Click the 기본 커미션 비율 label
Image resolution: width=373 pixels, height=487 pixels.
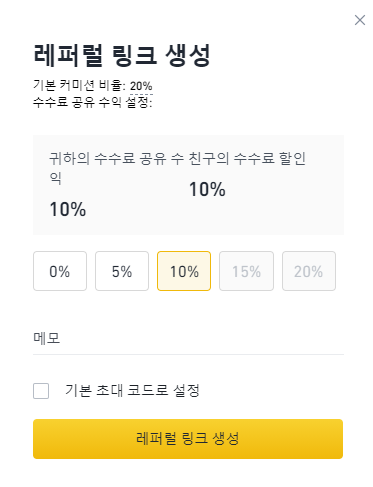(79, 86)
